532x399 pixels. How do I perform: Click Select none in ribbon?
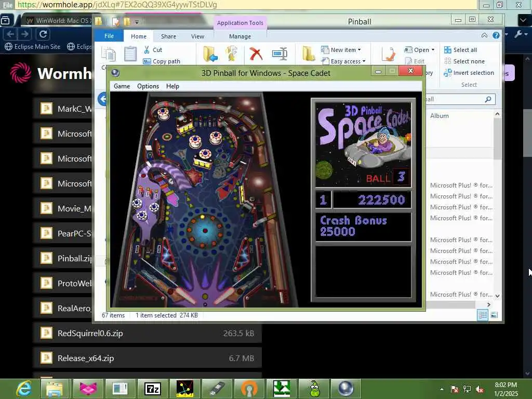(464, 61)
